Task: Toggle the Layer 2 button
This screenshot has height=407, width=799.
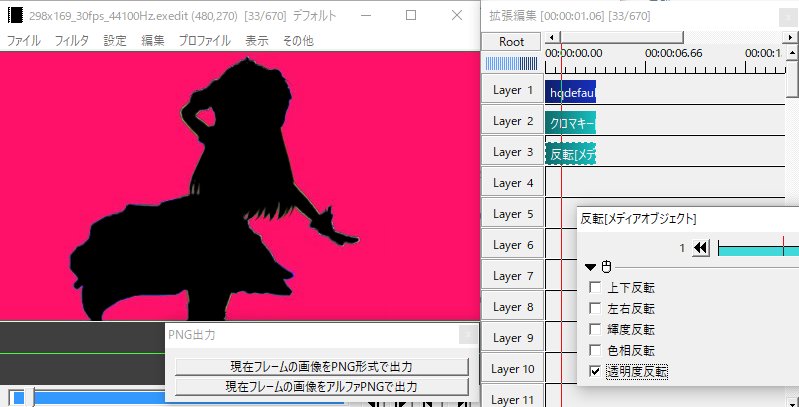Action: [513, 121]
